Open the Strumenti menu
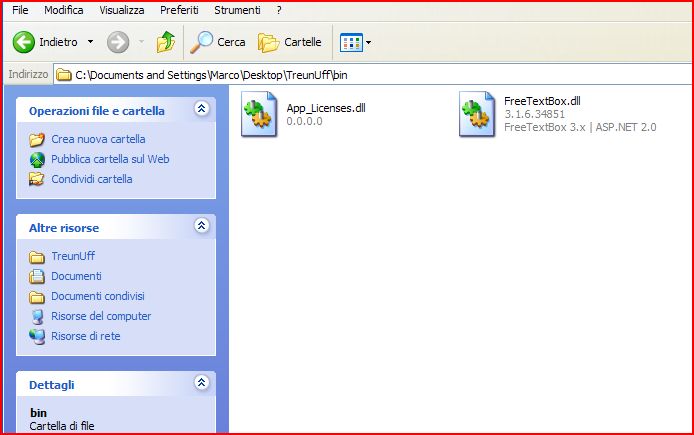 pyautogui.click(x=237, y=10)
